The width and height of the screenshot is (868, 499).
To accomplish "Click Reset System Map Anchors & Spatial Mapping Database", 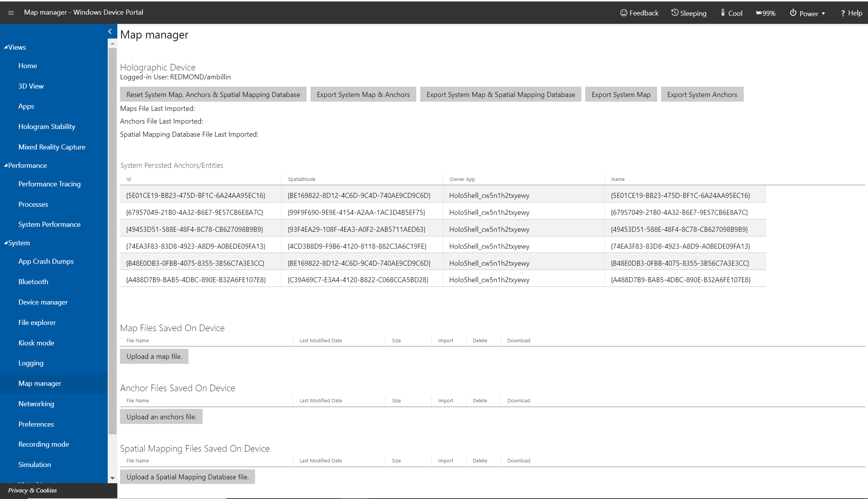I will pyautogui.click(x=214, y=94).
